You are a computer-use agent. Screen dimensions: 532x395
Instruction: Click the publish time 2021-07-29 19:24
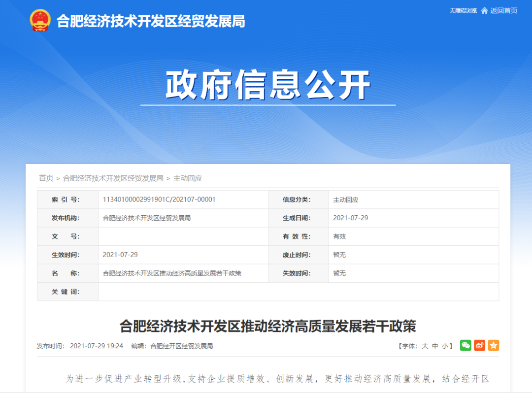pos(97,346)
